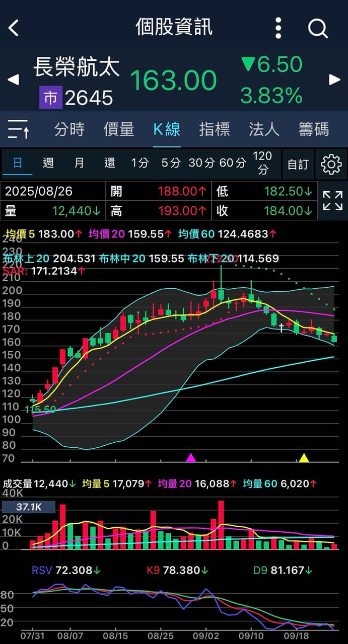
Task: Go to previous stock with left arrow
Action: click(13, 79)
